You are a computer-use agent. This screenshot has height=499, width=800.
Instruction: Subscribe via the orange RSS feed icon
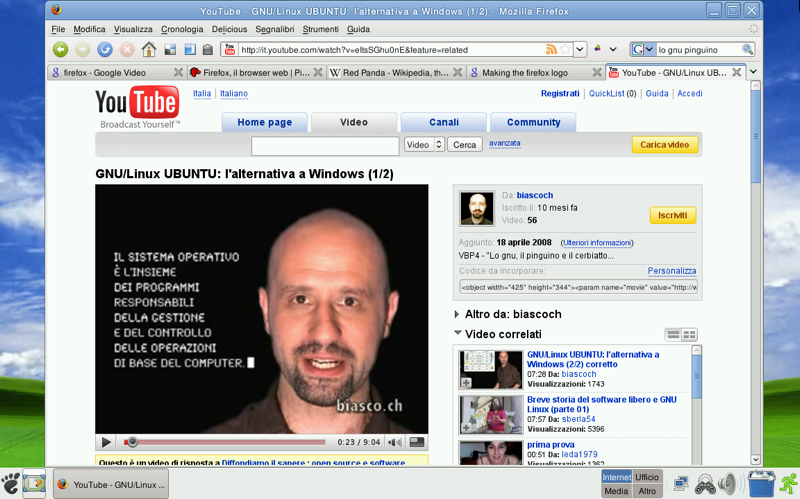pos(551,49)
